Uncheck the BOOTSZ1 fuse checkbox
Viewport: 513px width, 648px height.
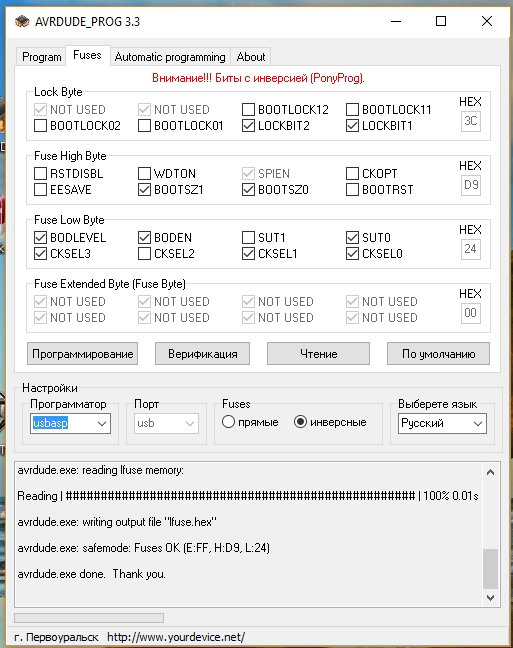tap(144, 190)
